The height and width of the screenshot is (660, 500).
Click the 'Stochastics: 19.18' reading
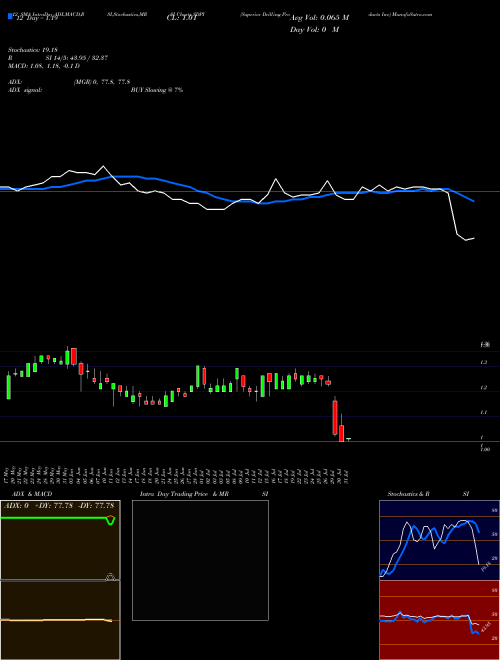(x=32, y=50)
